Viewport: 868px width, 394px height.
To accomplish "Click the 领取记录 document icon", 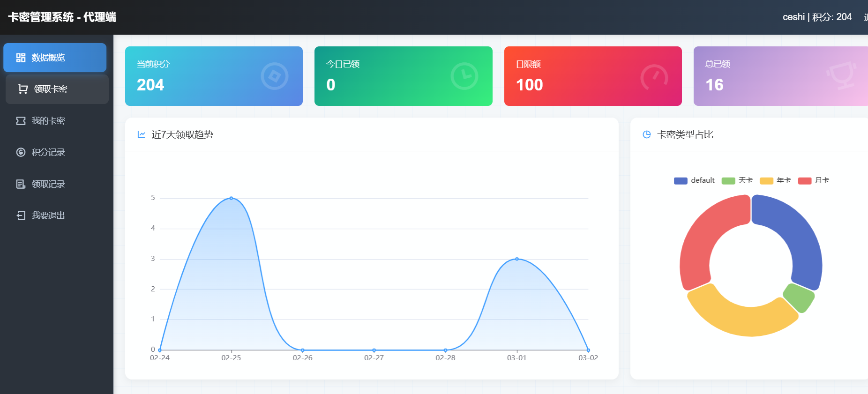I will click(21, 184).
